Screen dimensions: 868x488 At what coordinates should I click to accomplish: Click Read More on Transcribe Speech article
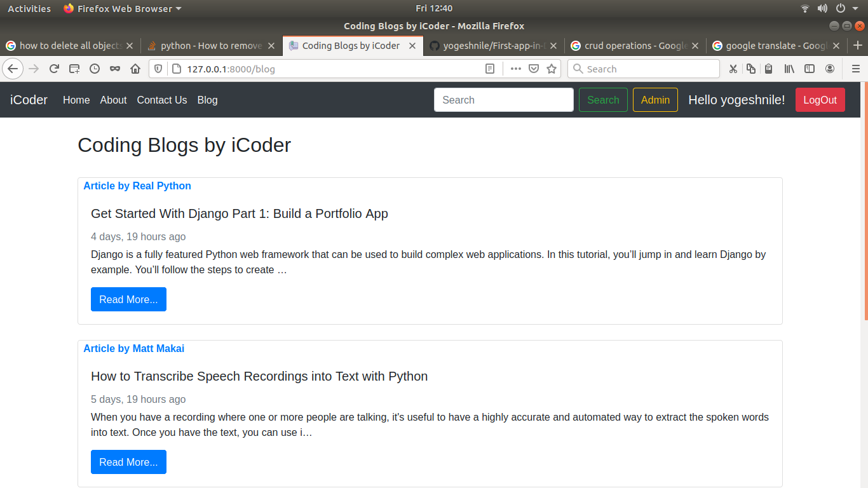(128, 462)
